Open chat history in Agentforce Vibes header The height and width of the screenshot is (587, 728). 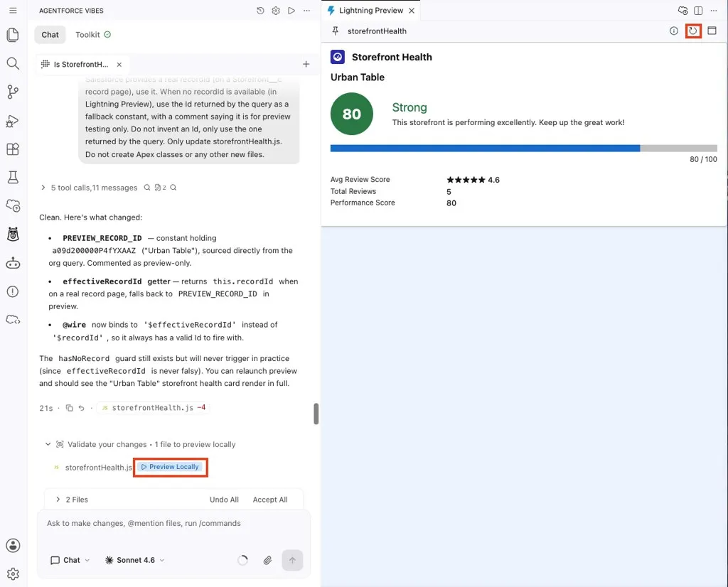point(260,10)
